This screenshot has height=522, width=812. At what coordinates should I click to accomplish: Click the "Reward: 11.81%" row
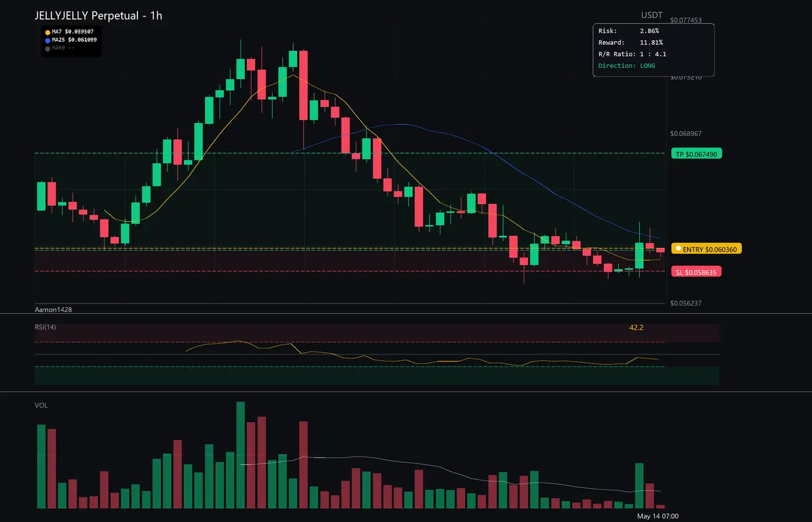(x=630, y=42)
